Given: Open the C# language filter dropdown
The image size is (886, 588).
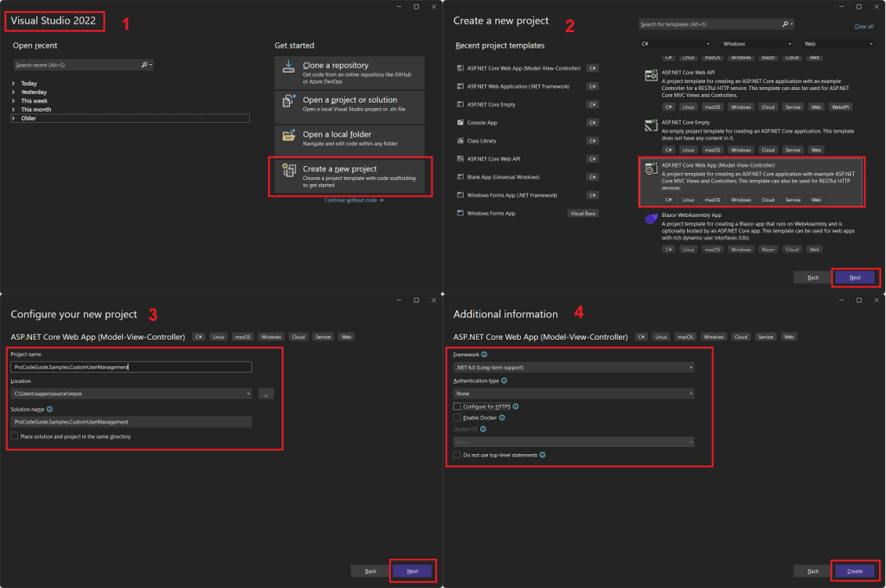Looking at the screenshot, I should tap(675, 43).
